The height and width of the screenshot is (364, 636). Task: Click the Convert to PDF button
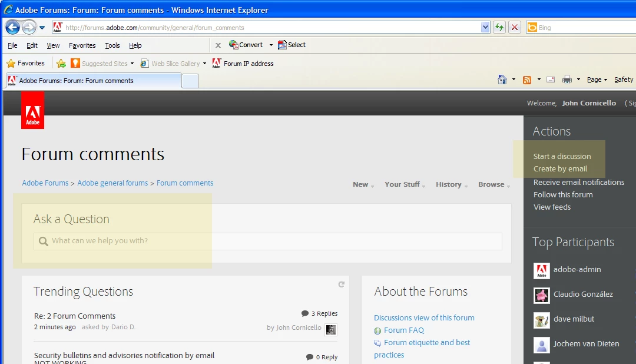[x=246, y=45]
